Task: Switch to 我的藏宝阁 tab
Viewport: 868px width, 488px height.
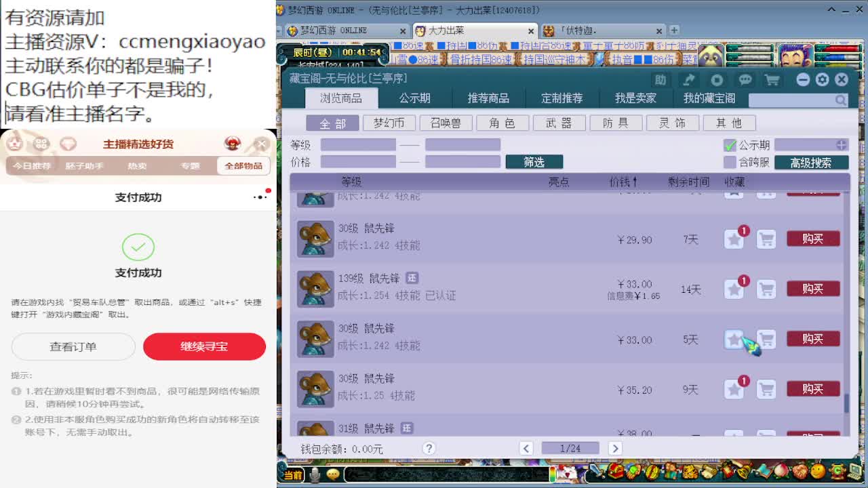Action: point(709,98)
